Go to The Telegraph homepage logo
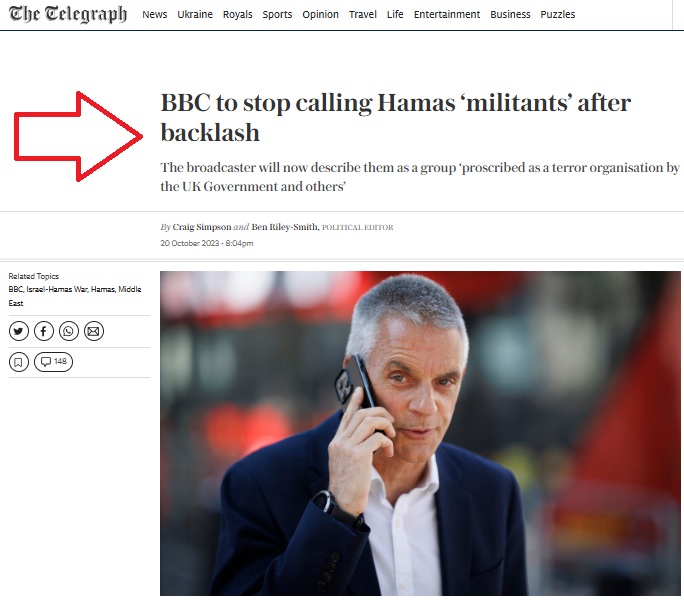The height and width of the screenshot is (600, 684). tap(68, 14)
